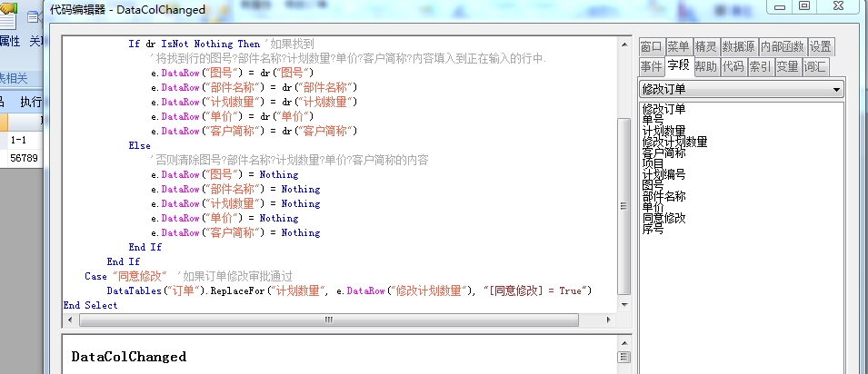Open the 窗口 tab

(651, 47)
